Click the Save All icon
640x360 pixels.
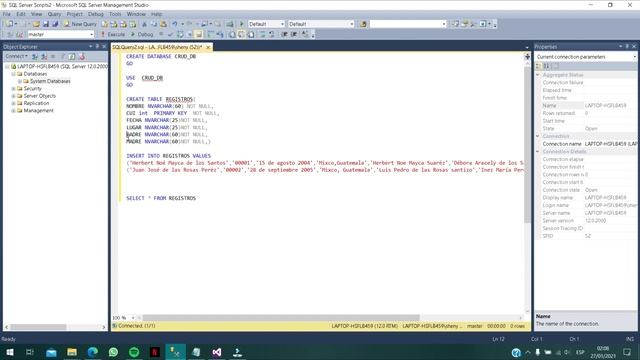[55, 24]
